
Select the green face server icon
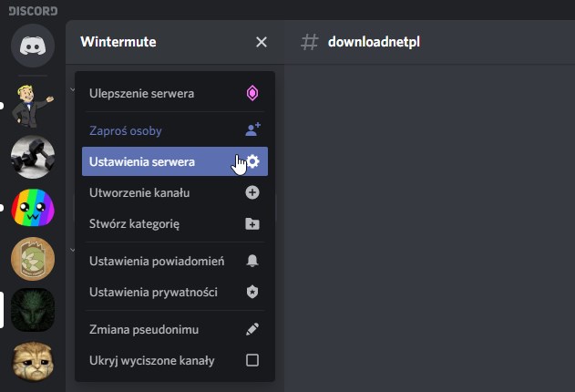click(x=33, y=310)
